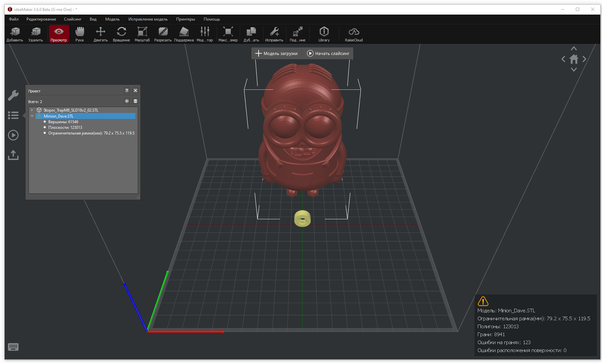Click the Всего: 2 label

pos(35,102)
